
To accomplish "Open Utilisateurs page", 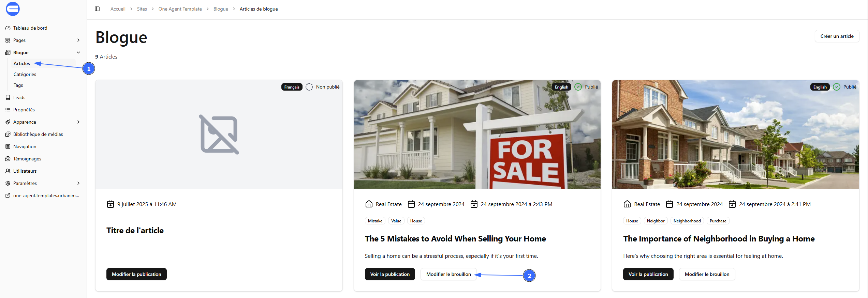I will 25,171.
